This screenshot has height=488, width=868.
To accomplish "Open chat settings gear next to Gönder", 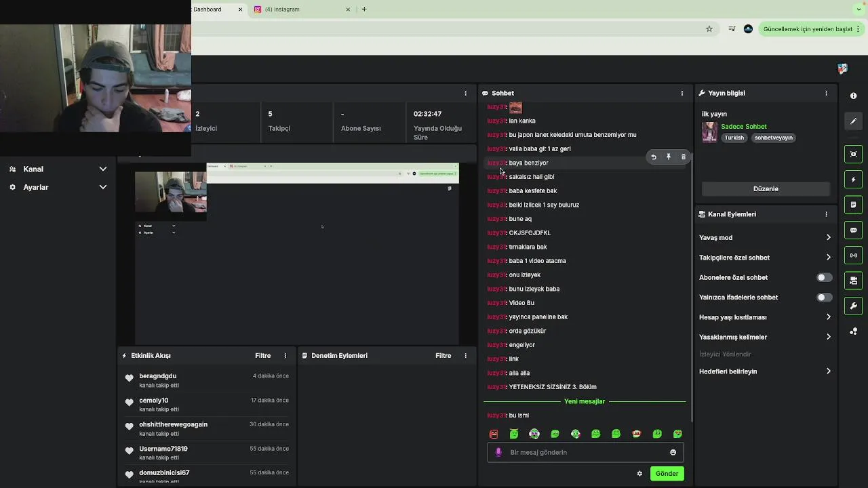I will pyautogui.click(x=639, y=474).
